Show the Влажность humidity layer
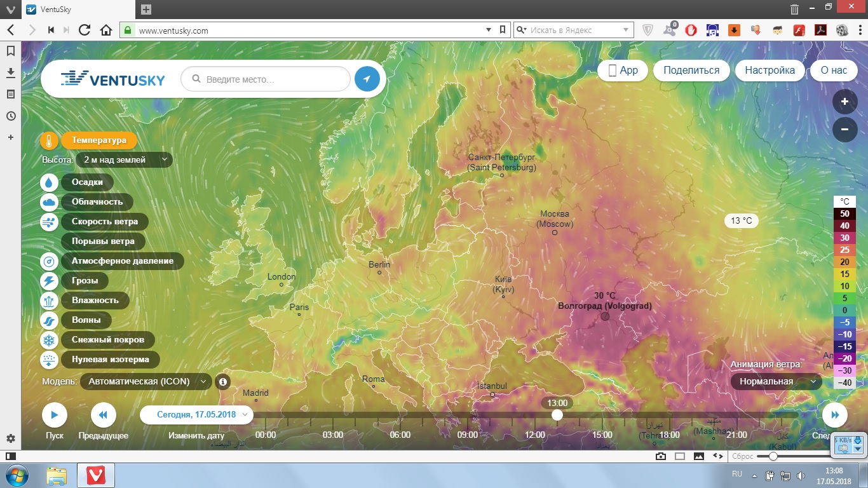 pyautogui.click(x=95, y=300)
